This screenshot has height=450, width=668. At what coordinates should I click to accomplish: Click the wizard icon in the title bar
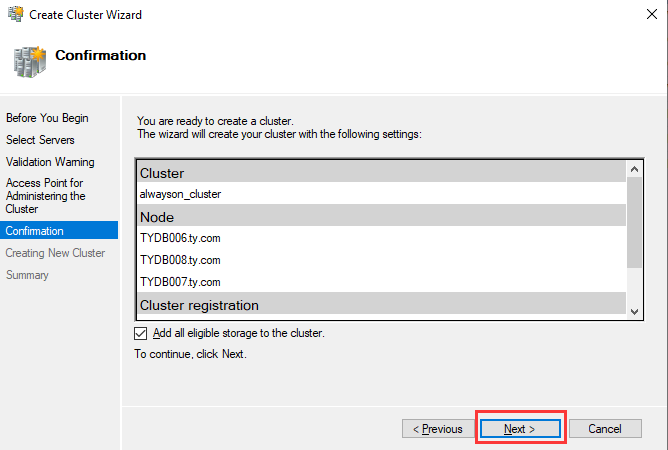tap(14, 15)
